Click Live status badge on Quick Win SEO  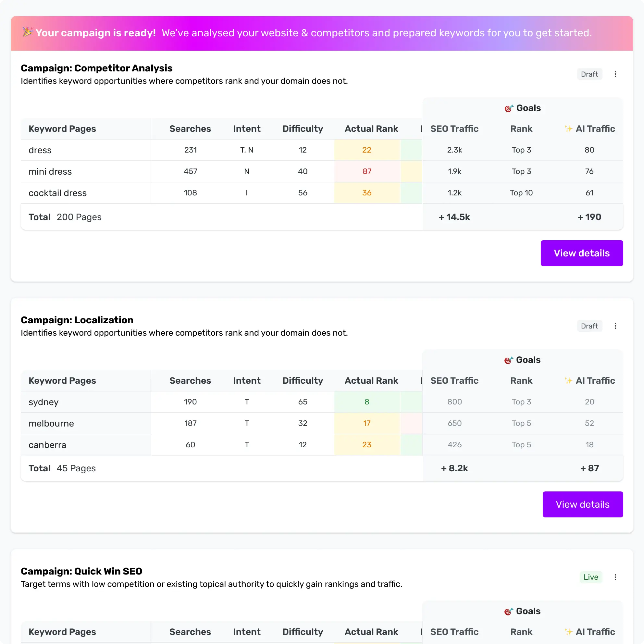click(x=590, y=577)
